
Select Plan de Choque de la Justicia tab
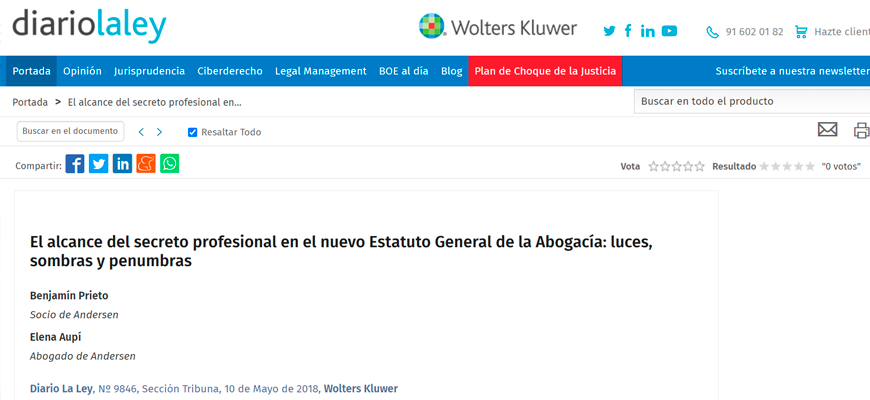pyautogui.click(x=545, y=71)
